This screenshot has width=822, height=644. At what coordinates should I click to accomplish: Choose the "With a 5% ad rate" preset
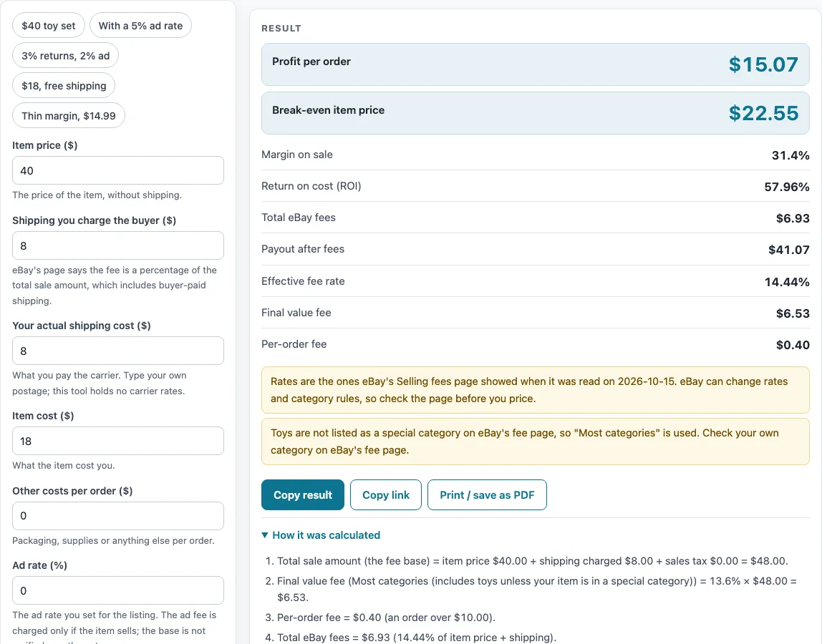pos(140,26)
